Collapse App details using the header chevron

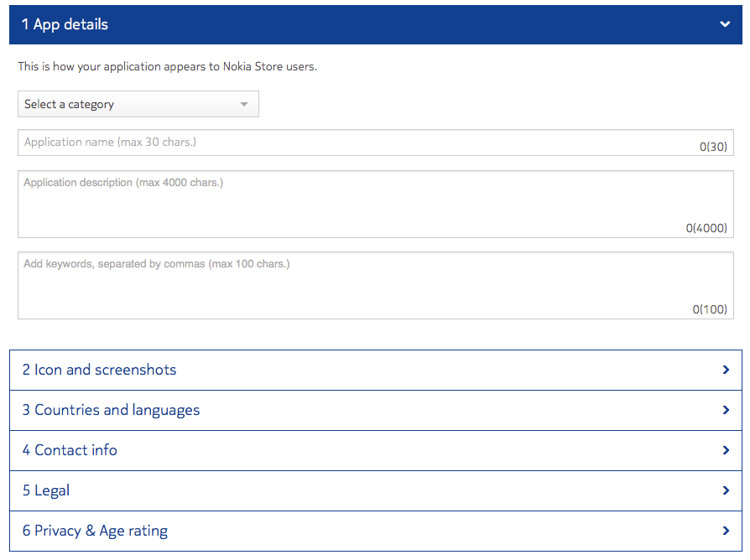click(725, 24)
